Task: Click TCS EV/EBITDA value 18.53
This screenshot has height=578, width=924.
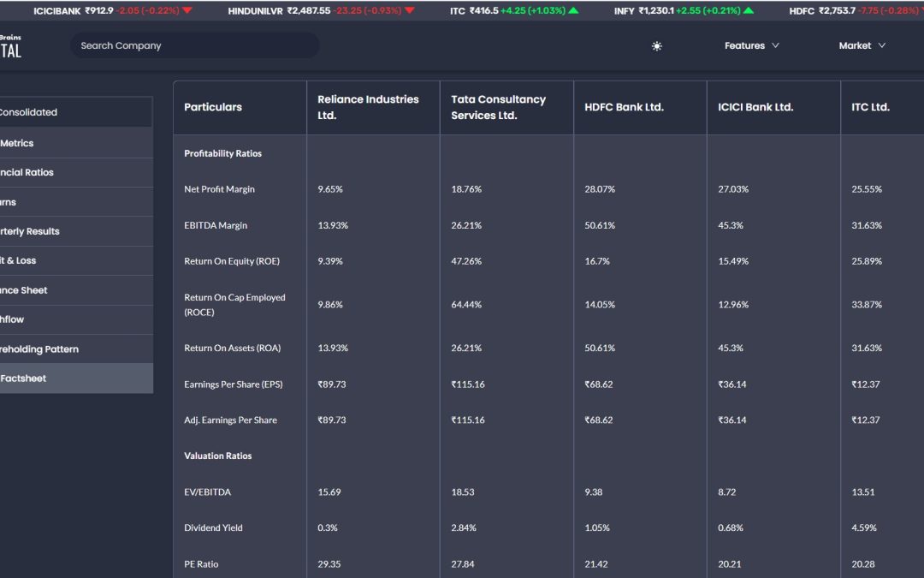Action: 463,492
